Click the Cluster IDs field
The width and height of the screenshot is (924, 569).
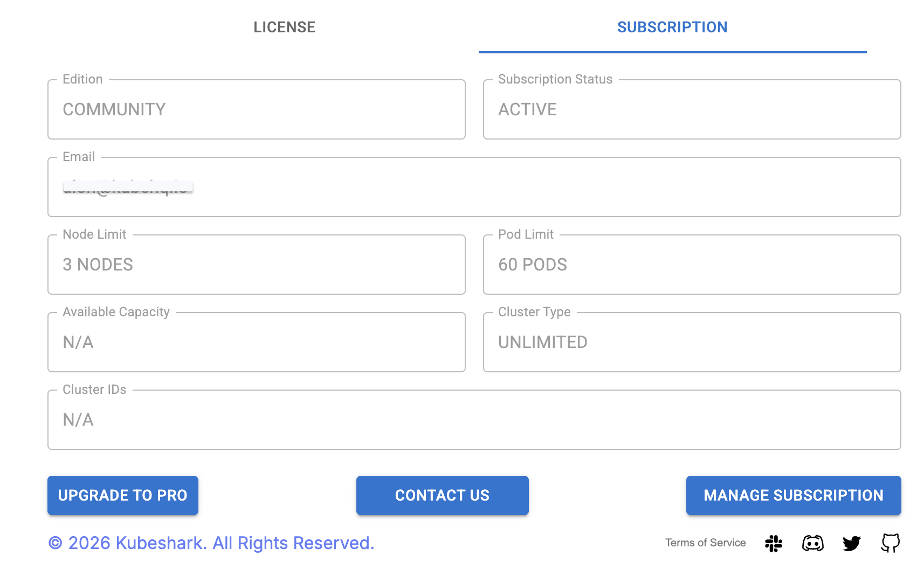tap(474, 420)
